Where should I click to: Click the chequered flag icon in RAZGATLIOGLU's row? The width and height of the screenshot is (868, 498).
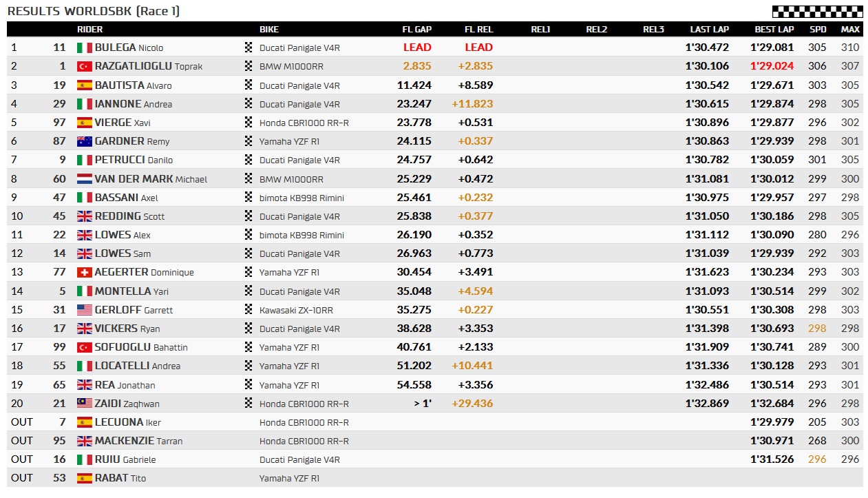(248, 66)
